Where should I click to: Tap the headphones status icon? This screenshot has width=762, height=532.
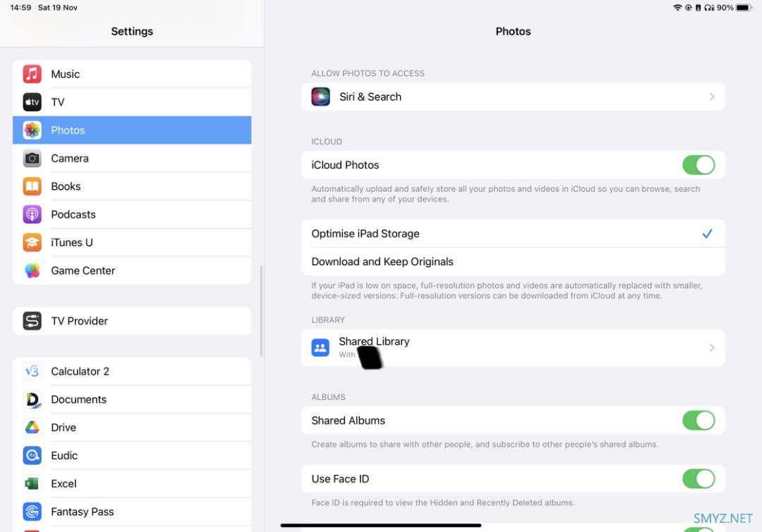coord(710,7)
